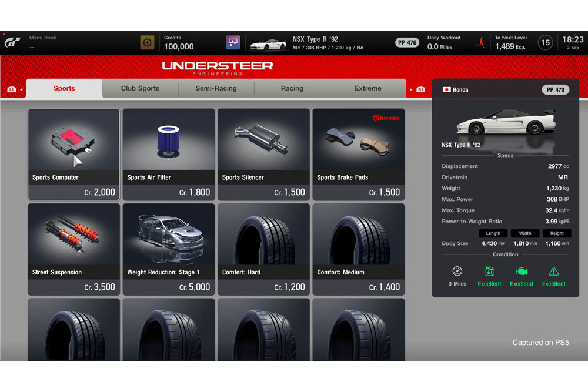Viewport: 588px width, 392px height.
Task: Click the 18:23 clock display
Action: (x=573, y=40)
